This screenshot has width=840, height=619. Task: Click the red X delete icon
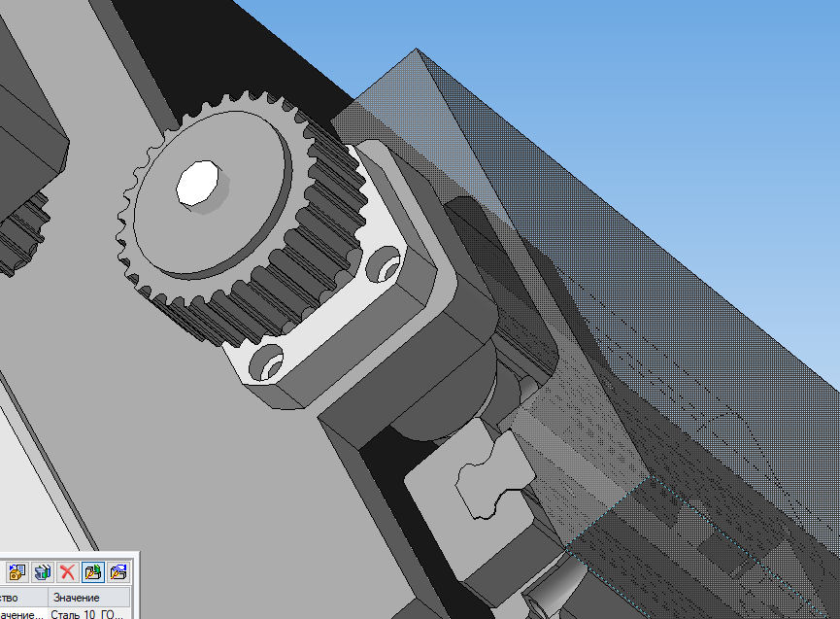pyautogui.click(x=67, y=572)
